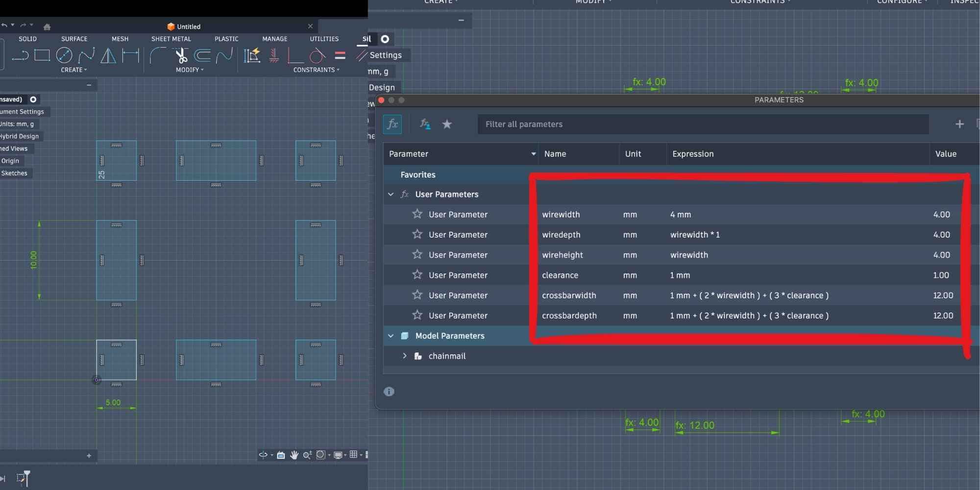
Task: Click the wirewidth expression cell '4 mm'
Action: click(x=681, y=215)
